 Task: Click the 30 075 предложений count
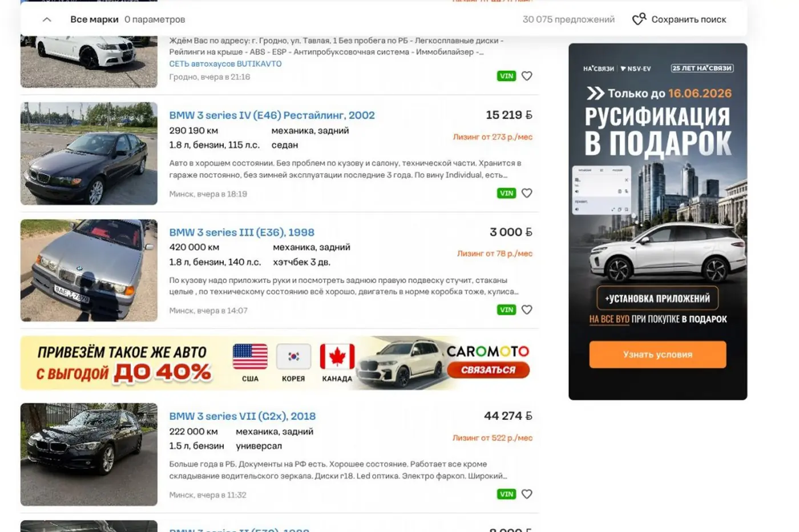click(x=568, y=19)
